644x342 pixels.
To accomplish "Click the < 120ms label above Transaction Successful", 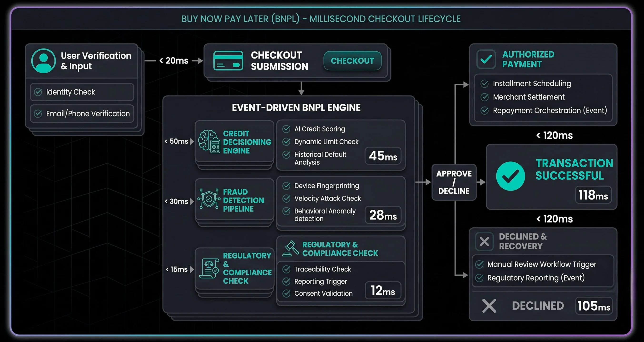I will pos(555,135).
